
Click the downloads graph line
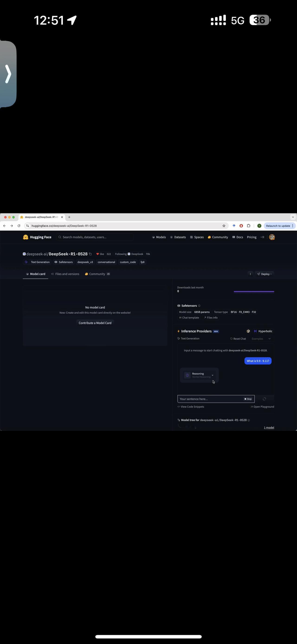[254, 292]
